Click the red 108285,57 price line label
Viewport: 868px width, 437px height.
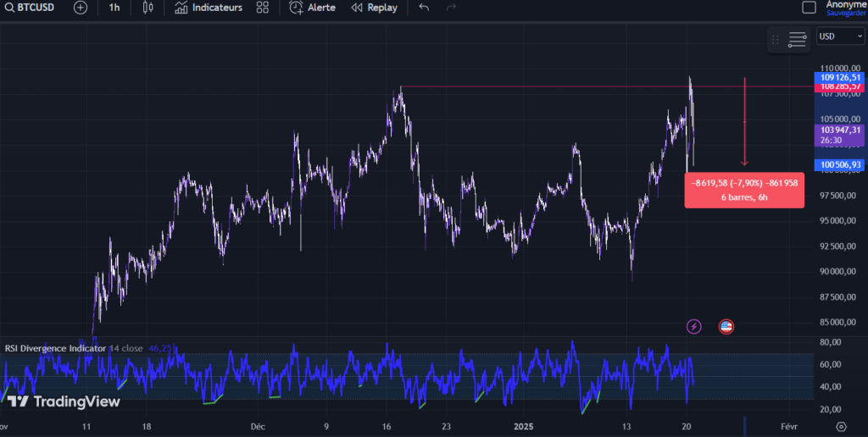pos(839,87)
